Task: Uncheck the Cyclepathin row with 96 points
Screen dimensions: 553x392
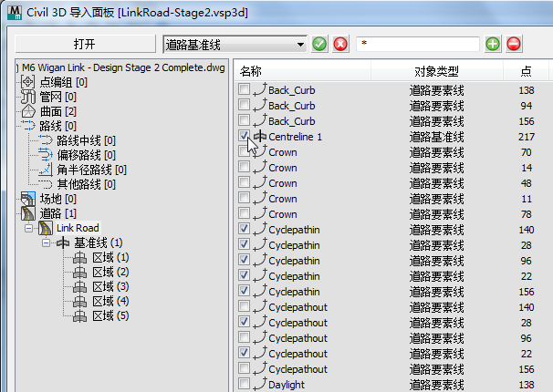Action: click(244, 260)
